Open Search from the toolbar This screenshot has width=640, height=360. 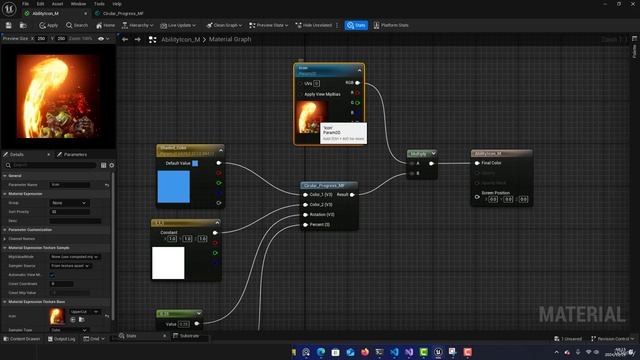(77, 25)
